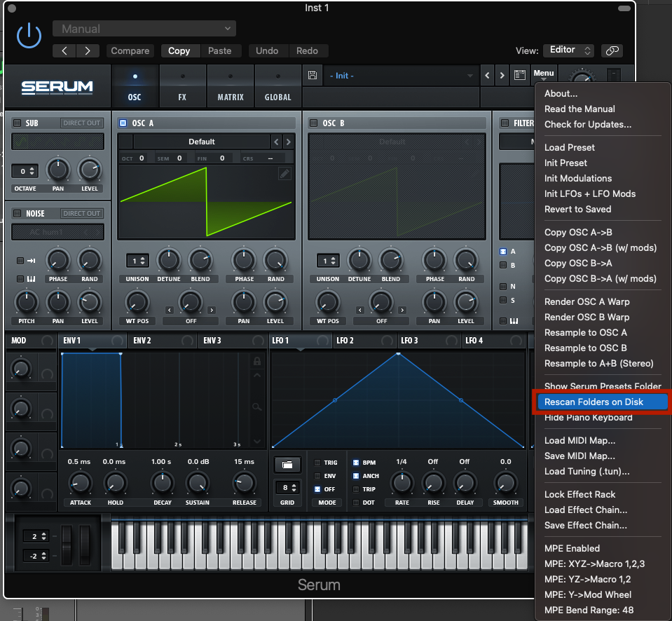Click OSC B warp mode left arrow
Image resolution: width=672 pixels, height=621 pixels.
pos(360,310)
